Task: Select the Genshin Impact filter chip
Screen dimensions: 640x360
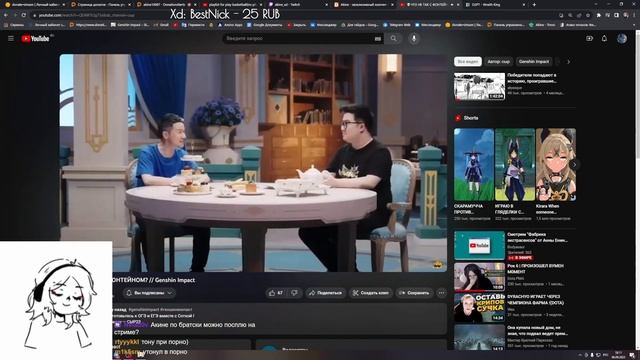Action: 534,62
